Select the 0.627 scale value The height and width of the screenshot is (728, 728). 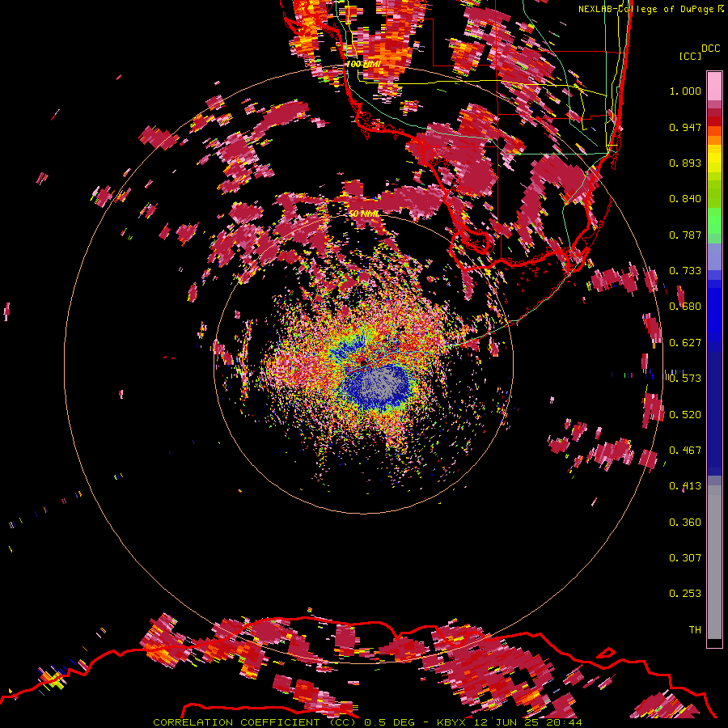[x=685, y=343]
